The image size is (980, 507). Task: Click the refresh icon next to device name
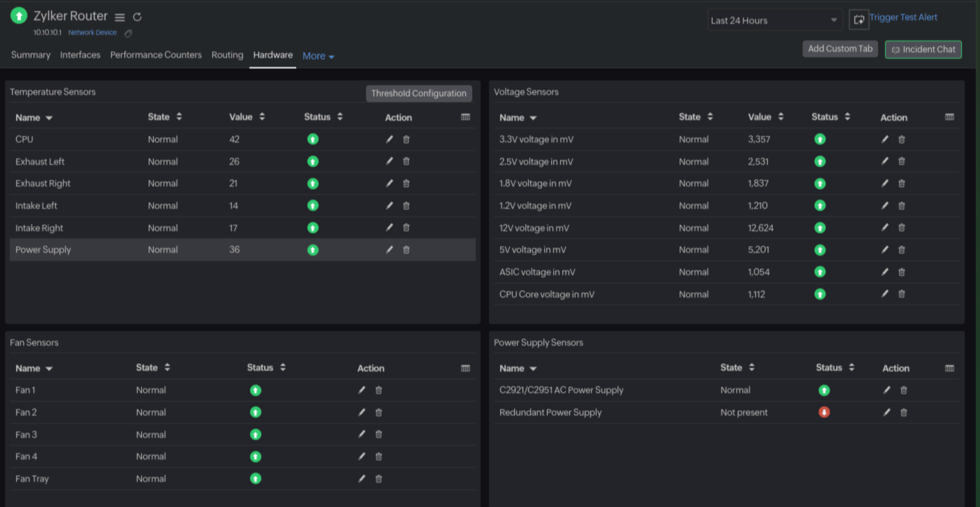click(x=138, y=17)
